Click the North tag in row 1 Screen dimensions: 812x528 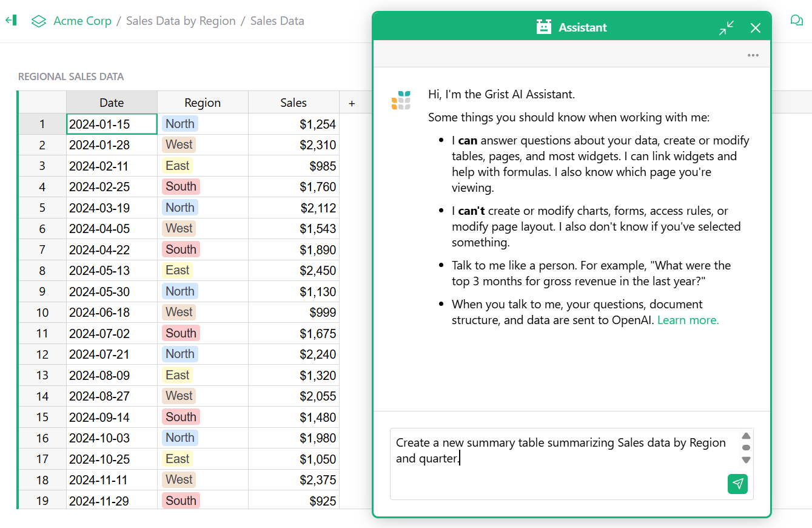pos(180,124)
